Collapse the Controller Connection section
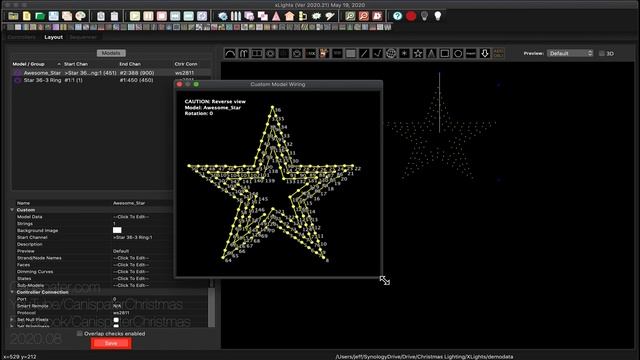This screenshot has height=360, width=640. pos(12,292)
